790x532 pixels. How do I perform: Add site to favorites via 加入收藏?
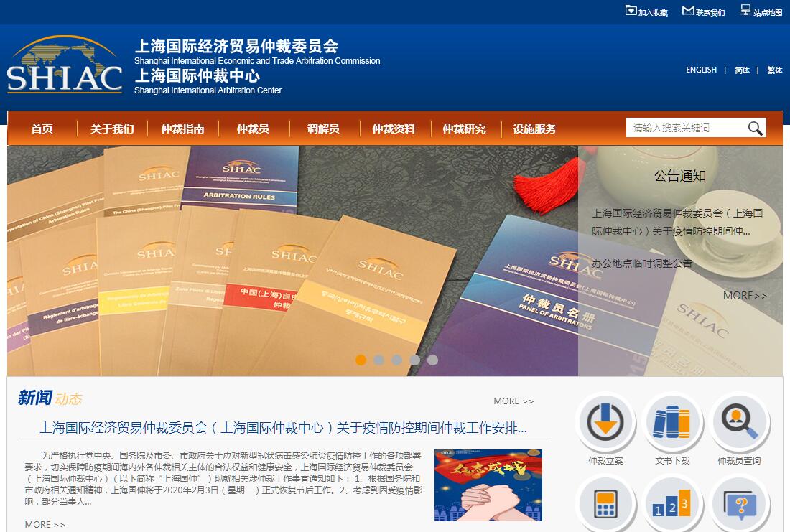click(x=646, y=11)
